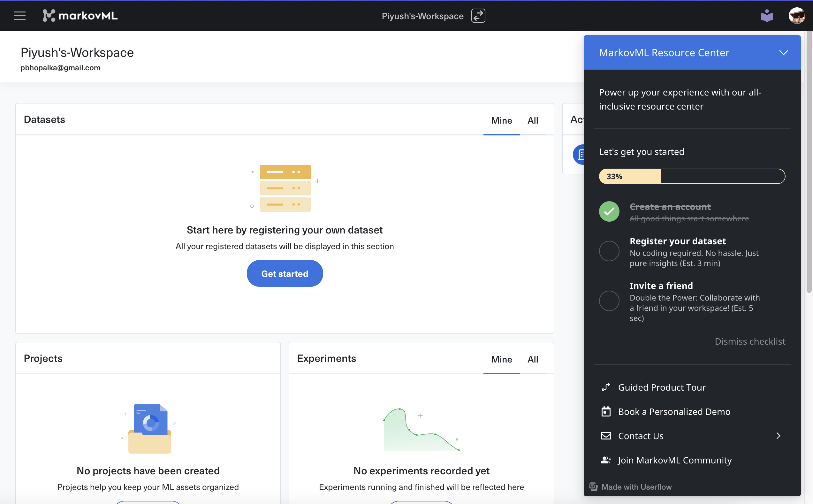Click the markovML logo
The width and height of the screenshot is (813, 504).
click(x=80, y=16)
